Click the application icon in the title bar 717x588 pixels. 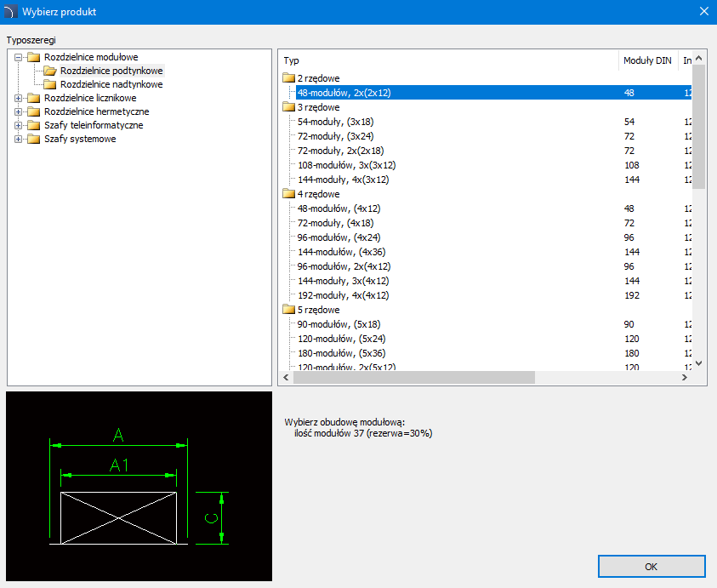pos(10,12)
